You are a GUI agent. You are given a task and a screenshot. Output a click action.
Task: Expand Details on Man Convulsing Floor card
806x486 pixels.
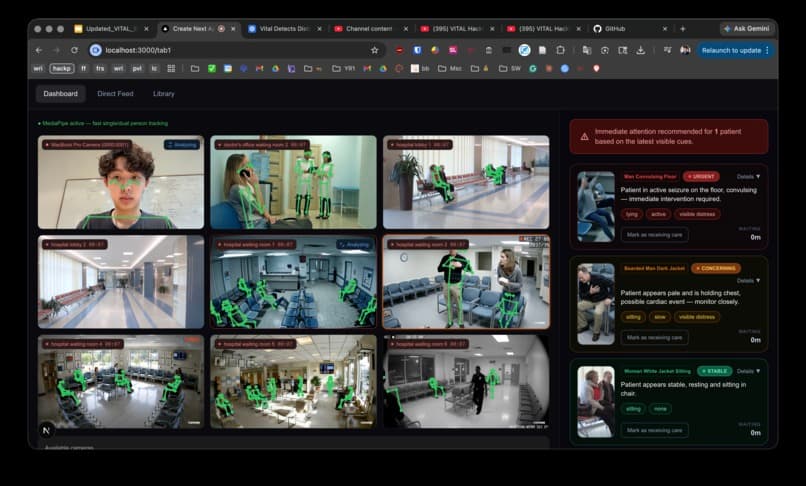click(748, 176)
